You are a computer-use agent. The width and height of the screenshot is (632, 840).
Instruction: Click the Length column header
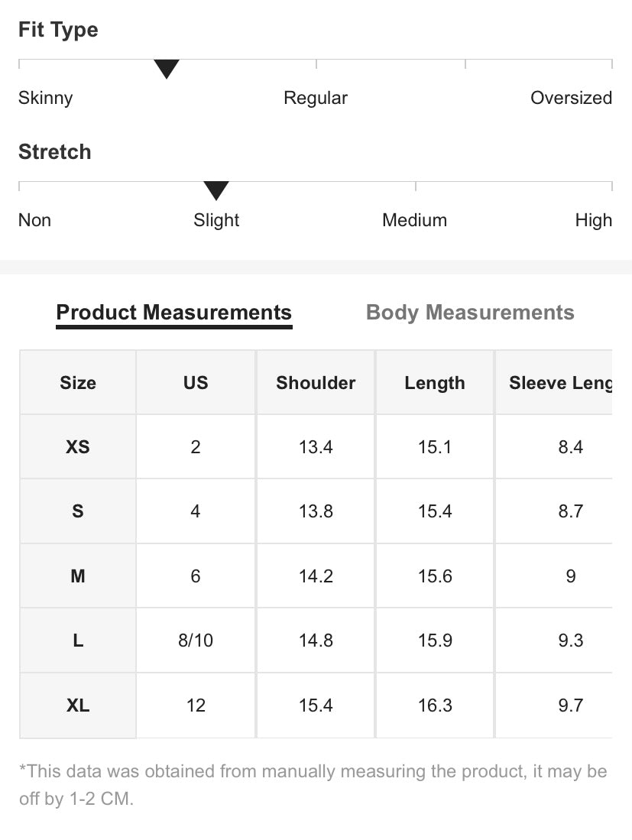[x=435, y=382]
